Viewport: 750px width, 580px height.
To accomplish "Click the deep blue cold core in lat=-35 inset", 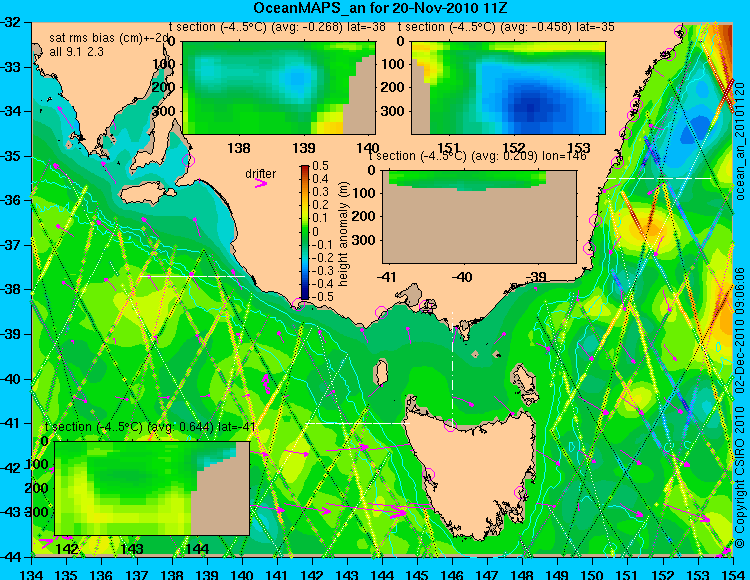I will point(529,108).
